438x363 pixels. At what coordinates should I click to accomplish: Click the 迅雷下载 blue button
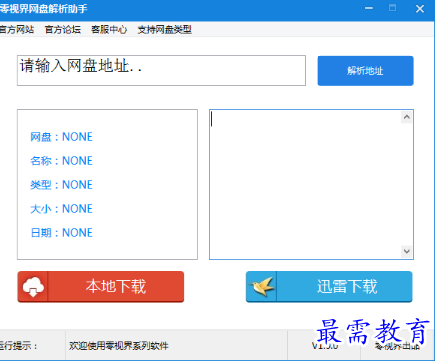329,287
